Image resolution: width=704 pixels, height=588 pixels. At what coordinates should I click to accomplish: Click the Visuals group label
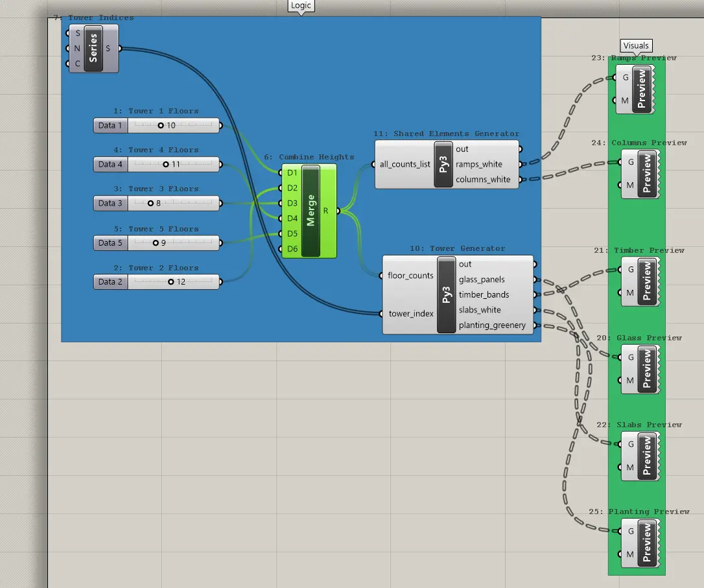636,45
